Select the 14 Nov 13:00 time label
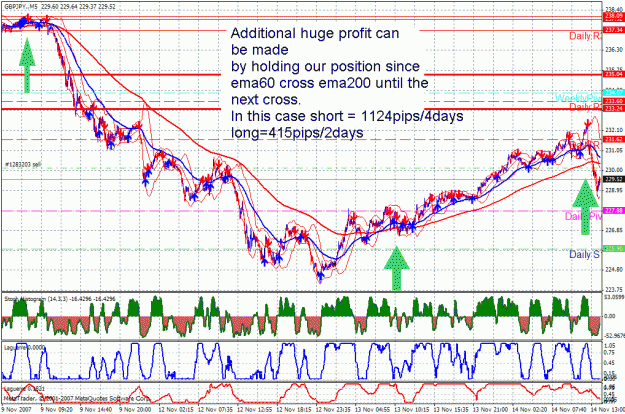 point(606,410)
